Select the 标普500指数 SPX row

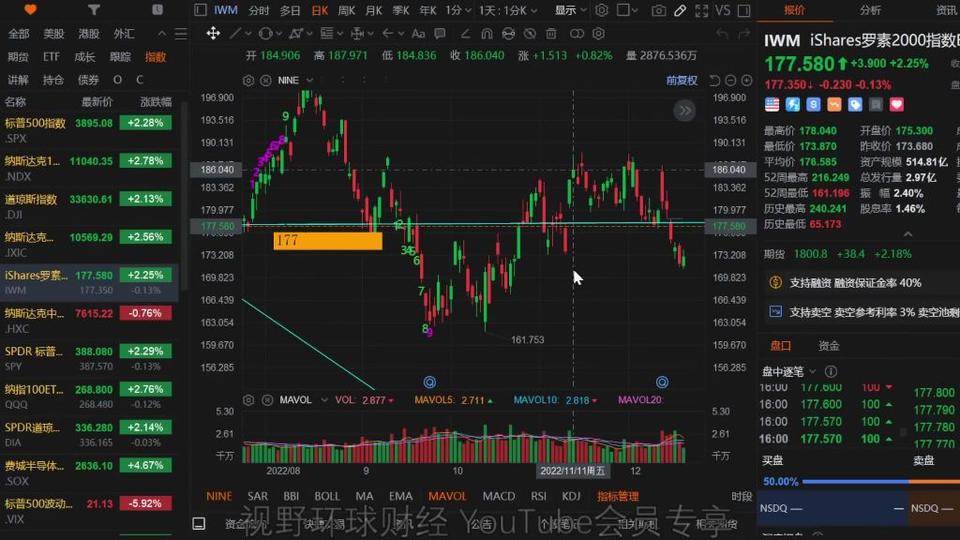tap(89, 130)
